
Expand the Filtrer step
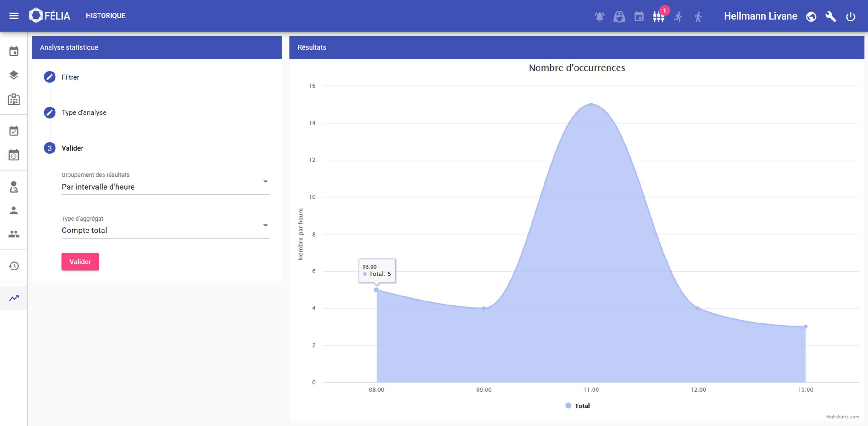70,77
